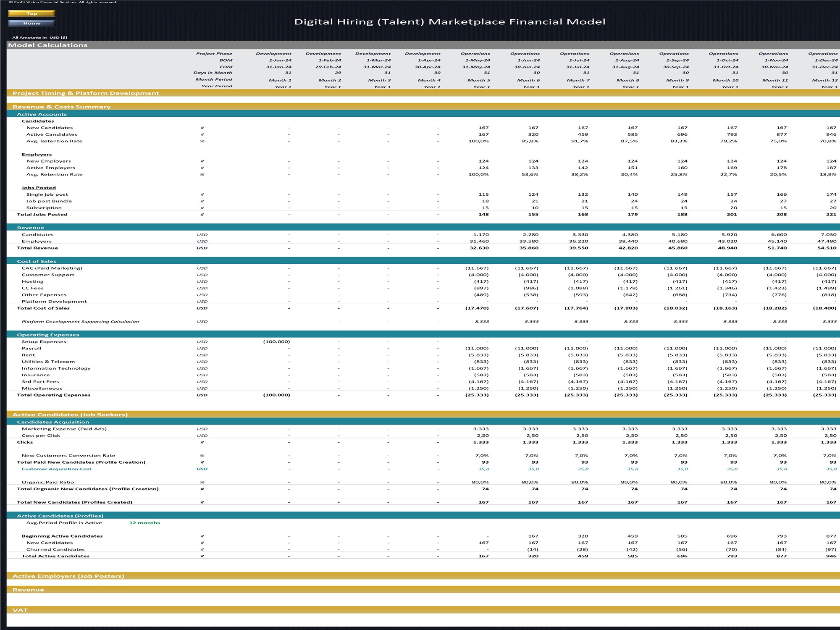
Task: Click the Job post Bundle row label
Action: [x=49, y=201]
